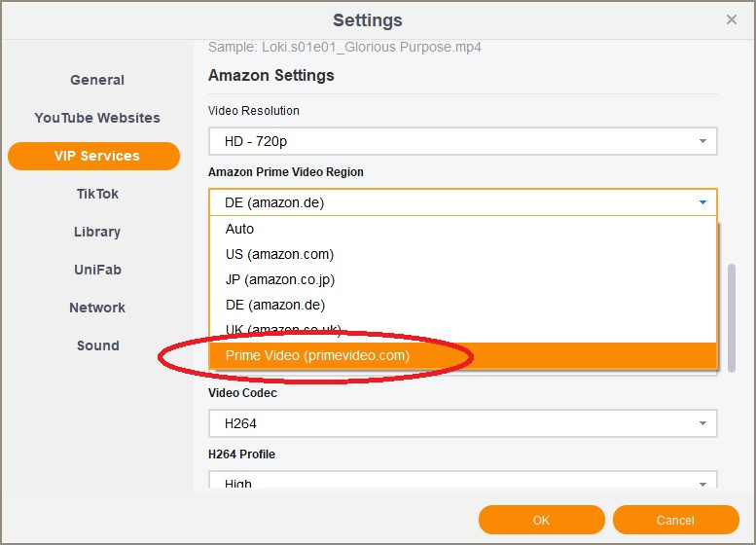Viewport: 756px width, 545px height.
Task: Open the Video Codec dropdown
Action: (462, 423)
